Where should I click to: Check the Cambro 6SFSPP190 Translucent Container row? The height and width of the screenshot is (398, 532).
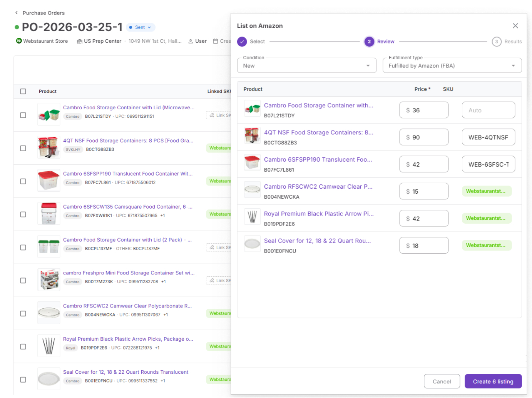coord(23,181)
